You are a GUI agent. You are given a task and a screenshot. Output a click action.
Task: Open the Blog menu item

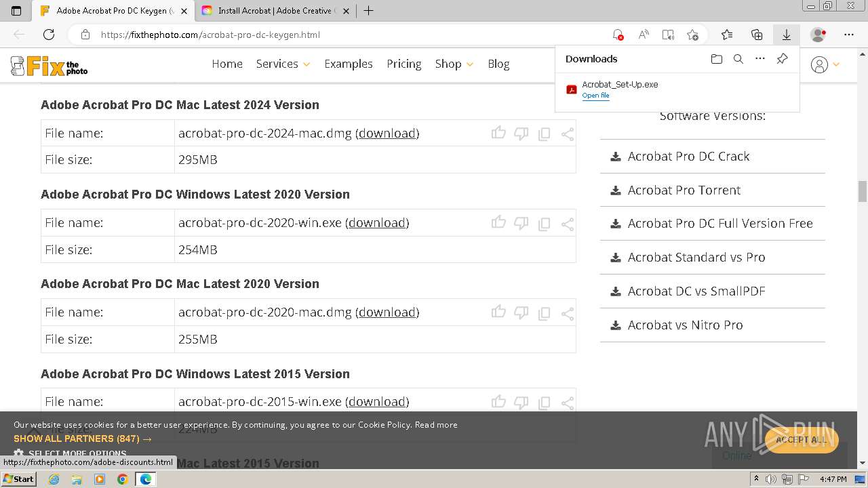click(x=498, y=64)
